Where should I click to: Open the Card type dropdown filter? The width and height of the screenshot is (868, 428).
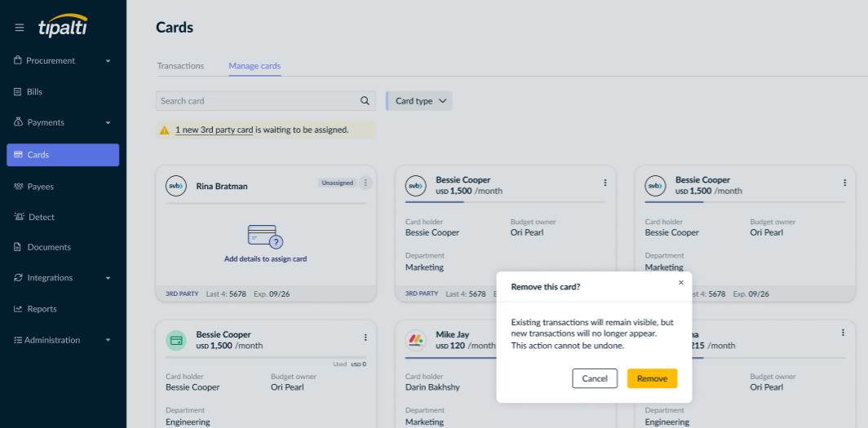tap(420, 101)
